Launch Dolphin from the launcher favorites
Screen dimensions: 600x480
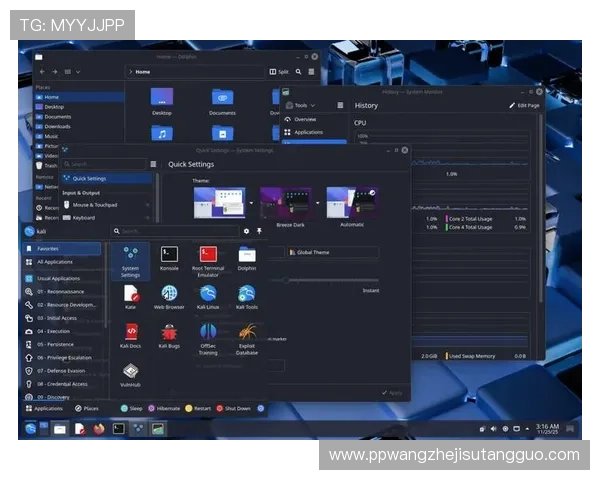tap(247, 259)
